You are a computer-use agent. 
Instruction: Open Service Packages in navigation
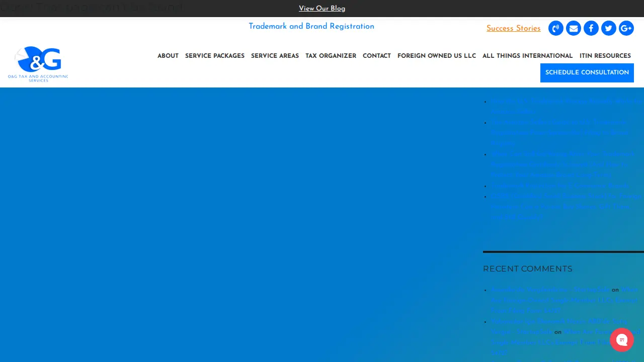pos(215,56)
